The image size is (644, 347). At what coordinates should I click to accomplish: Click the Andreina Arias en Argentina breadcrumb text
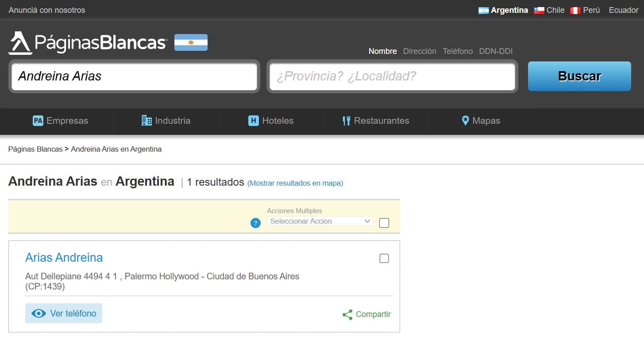116,149
